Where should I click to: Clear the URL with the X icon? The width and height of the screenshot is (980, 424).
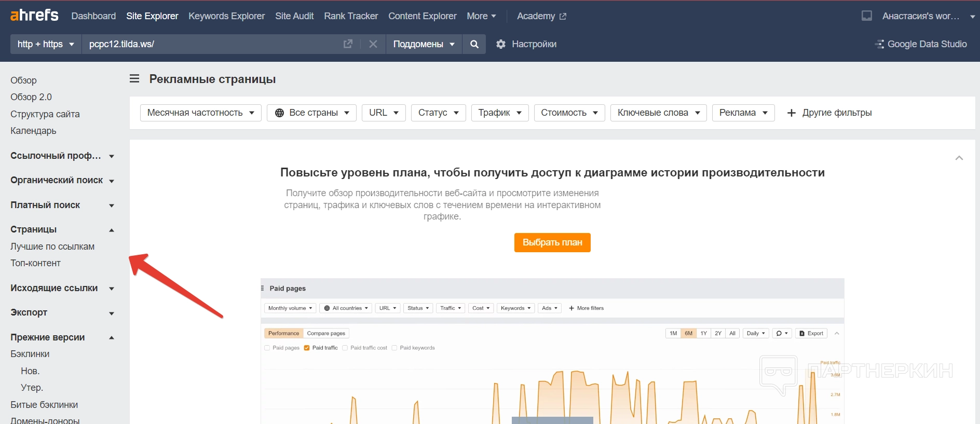pyautogui.click(x=373, y=44)
